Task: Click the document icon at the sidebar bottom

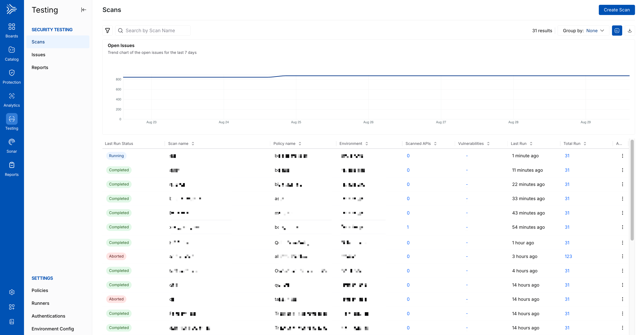Action: [x=12, y=321]
